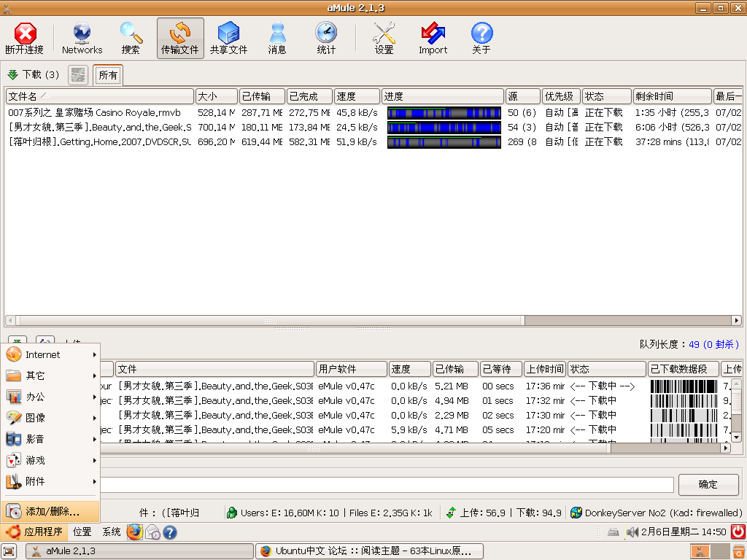Launch Firefox from the bottom panel
747x560 pixels.
point(134,532)
